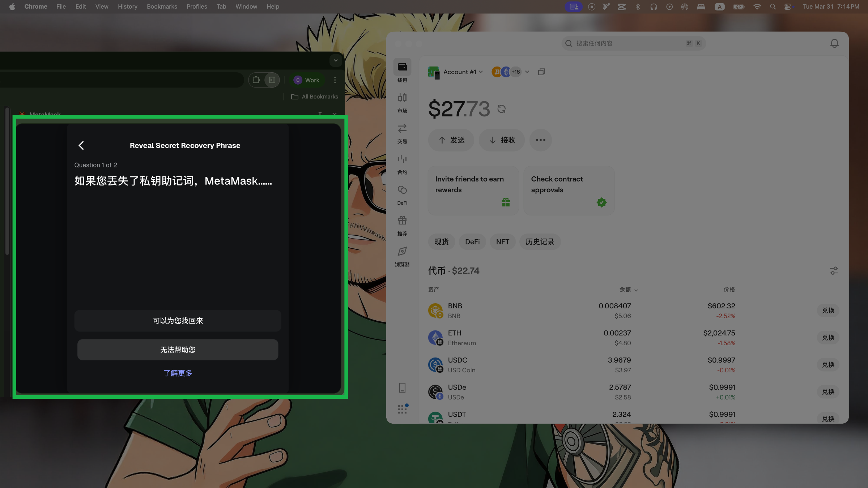Click the wallet search field 搜索任何内容
This screenshot has height=488, width=868.
[633, 43]
